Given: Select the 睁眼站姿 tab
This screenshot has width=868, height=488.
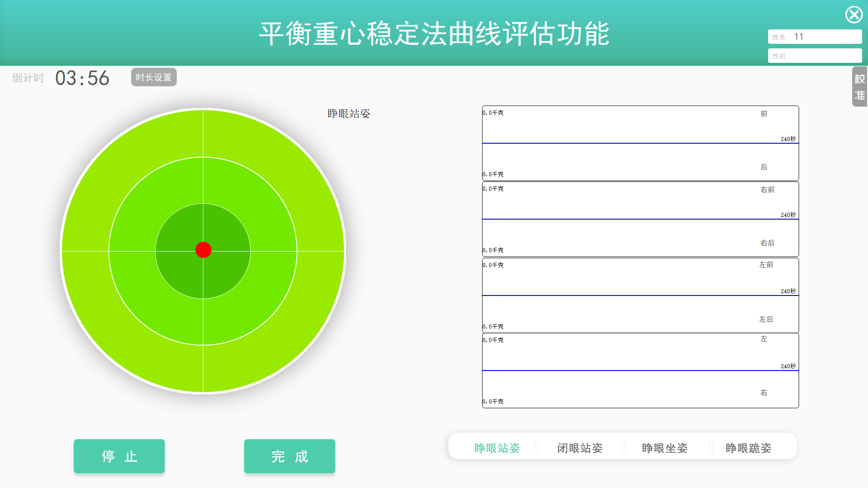Looking at the screenshot, I should coord(497,448).
